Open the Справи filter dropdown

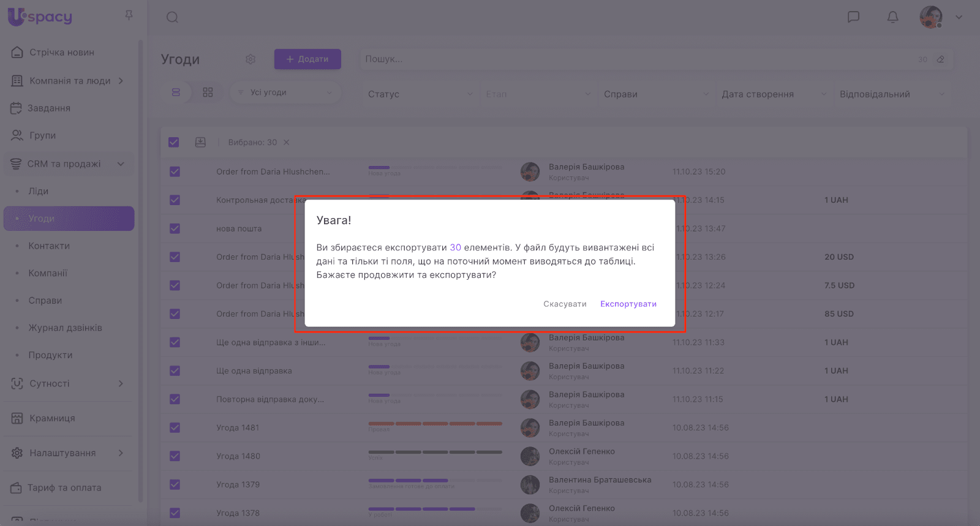point(656,94)
